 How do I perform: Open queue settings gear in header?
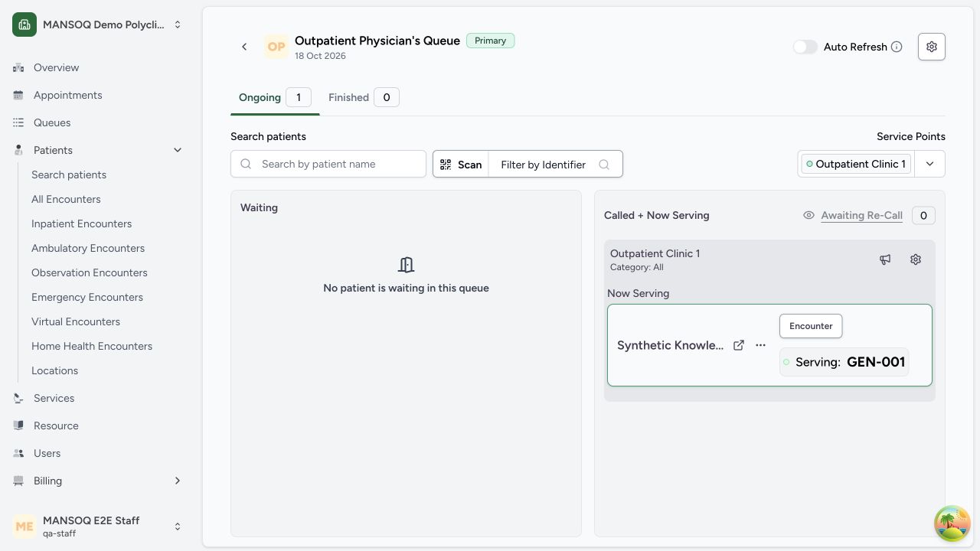[932, 47]
